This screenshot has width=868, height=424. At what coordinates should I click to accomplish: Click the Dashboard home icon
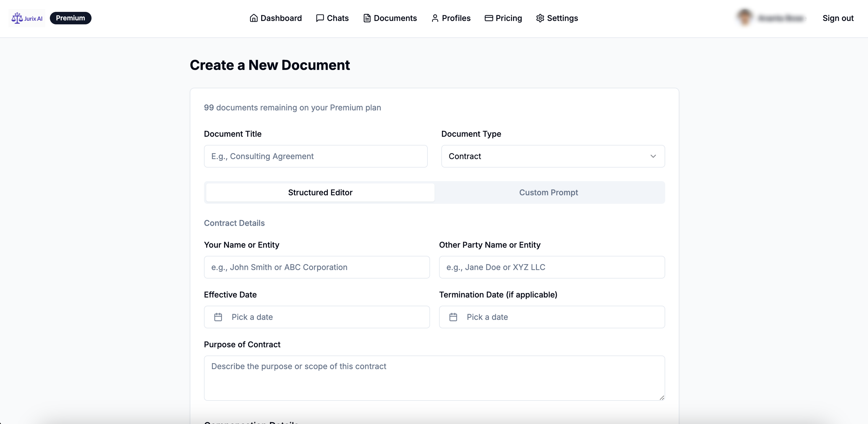pyautogui.click(x=253, y=18)
